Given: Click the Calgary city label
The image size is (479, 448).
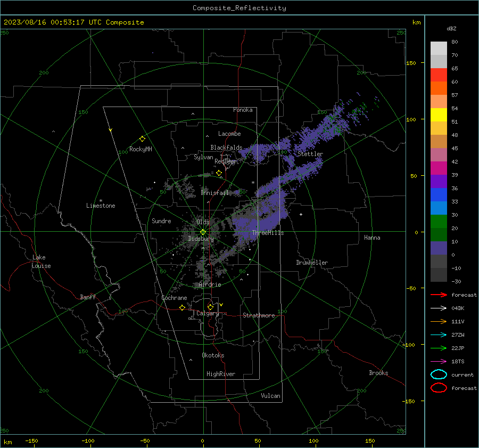Looking at the screenshot, I should pos(208,313).
